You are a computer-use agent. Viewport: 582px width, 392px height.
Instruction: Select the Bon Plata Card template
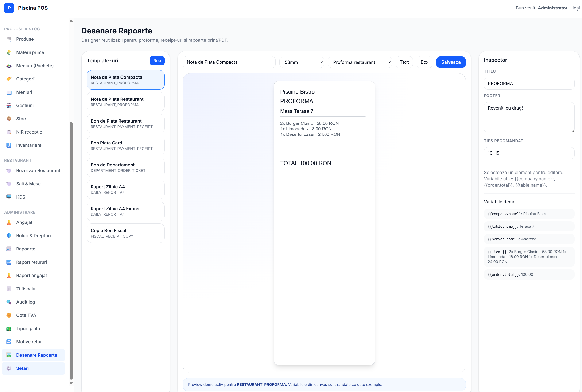pyautogui.click(x=126, y=146)
